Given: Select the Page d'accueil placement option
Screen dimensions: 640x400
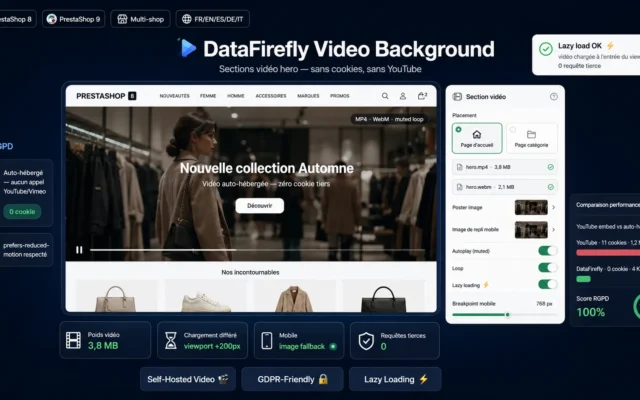Looking at the screenshot, I should 477,138.
